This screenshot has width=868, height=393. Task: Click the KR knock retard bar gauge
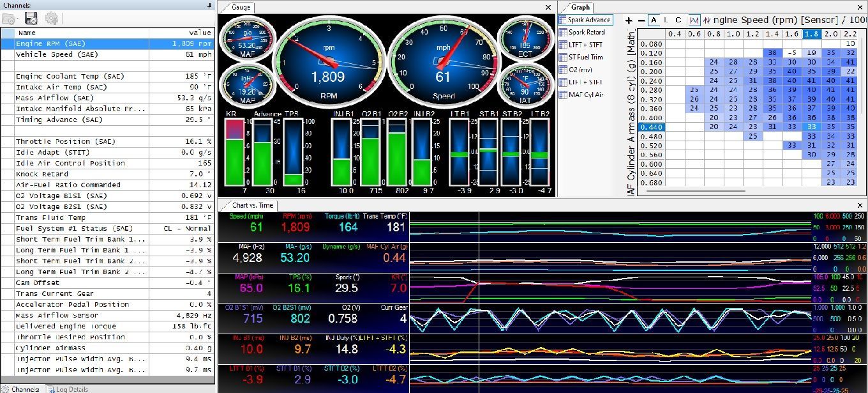click(x=236, y=152)
